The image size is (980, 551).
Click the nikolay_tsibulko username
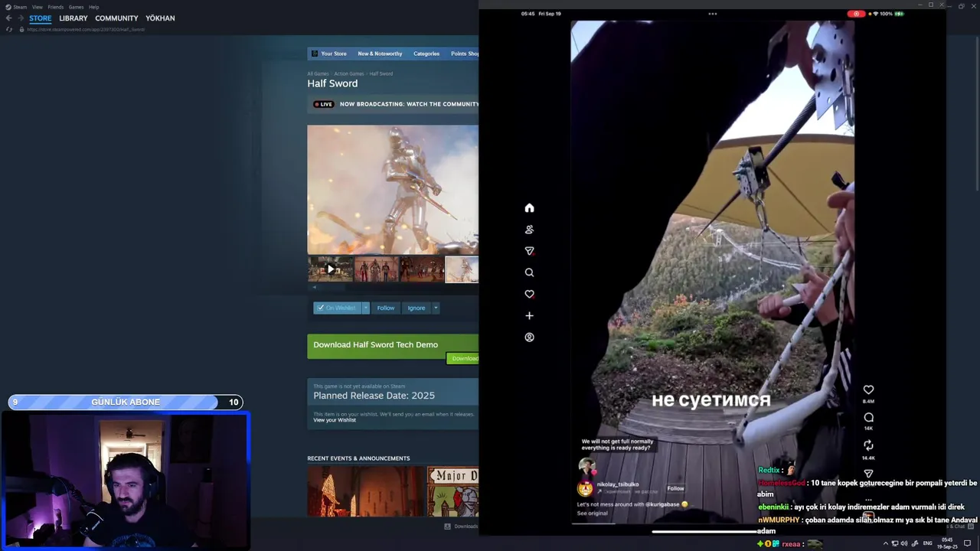pos(618,484)
